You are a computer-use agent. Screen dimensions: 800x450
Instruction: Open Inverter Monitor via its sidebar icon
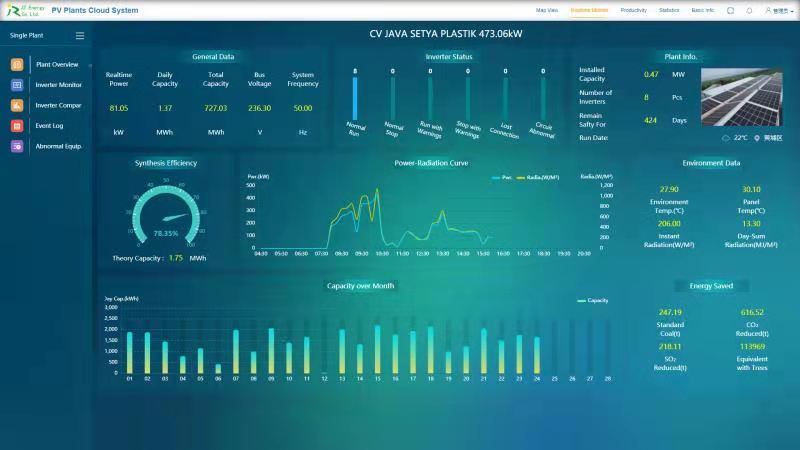click(x=18, y=85)
